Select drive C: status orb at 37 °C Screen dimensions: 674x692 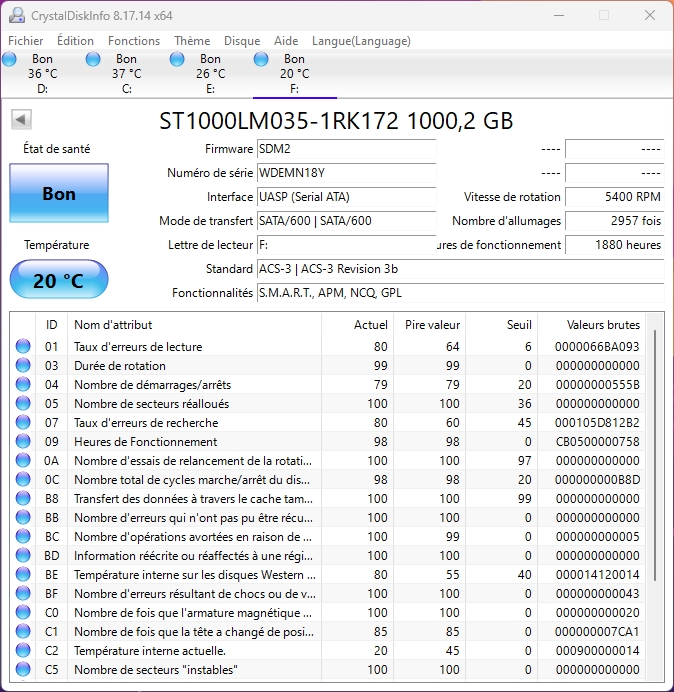pos(94,60)
